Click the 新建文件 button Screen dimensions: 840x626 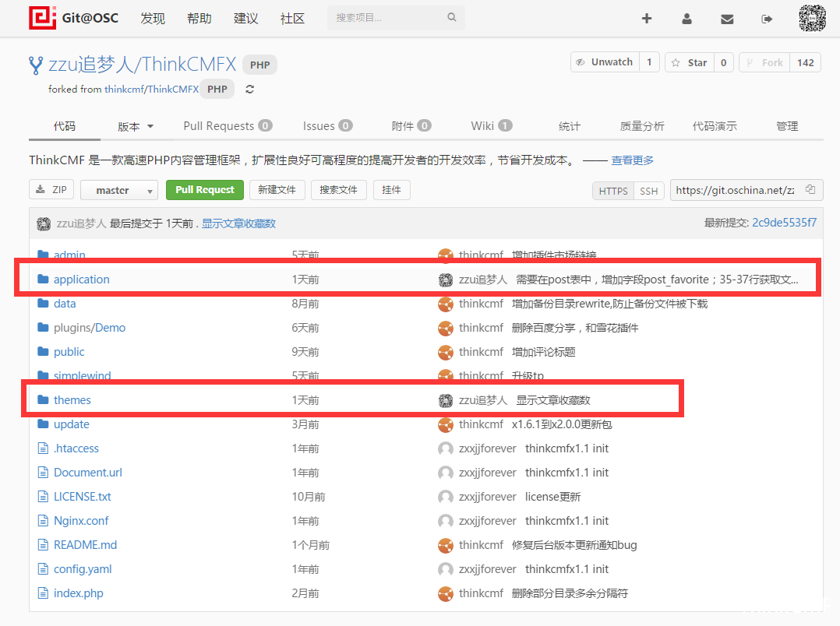pyautogui.click(x=277, y=189)
